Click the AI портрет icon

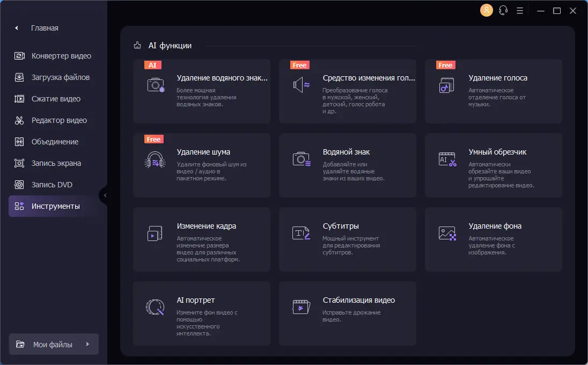156,307
